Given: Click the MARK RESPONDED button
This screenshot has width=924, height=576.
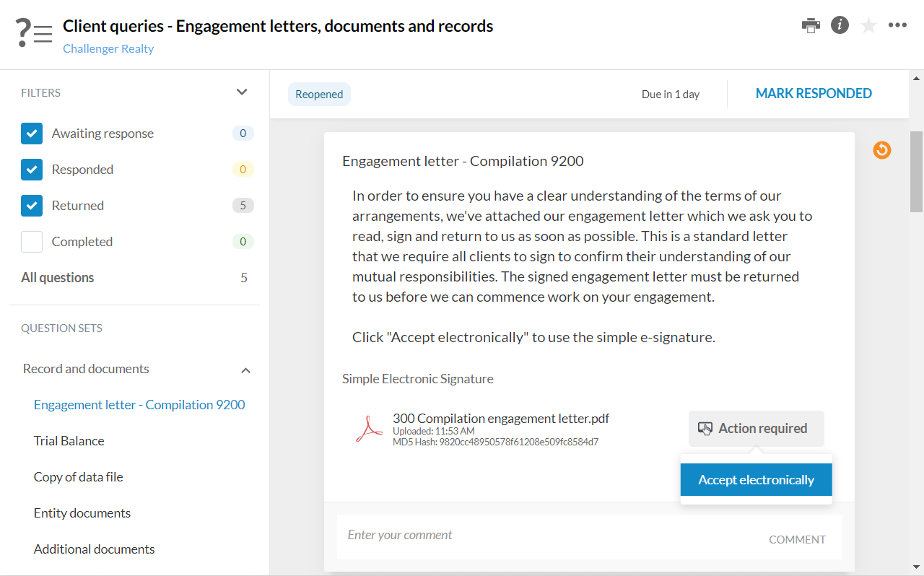Looking at the screenshot, I should click(x=814, y=93).
